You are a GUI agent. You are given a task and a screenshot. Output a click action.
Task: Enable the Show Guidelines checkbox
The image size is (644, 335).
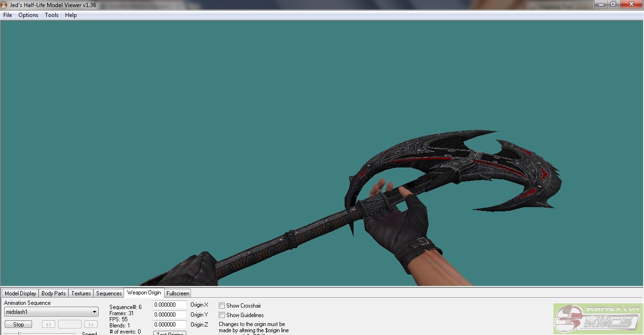(222, 315)
